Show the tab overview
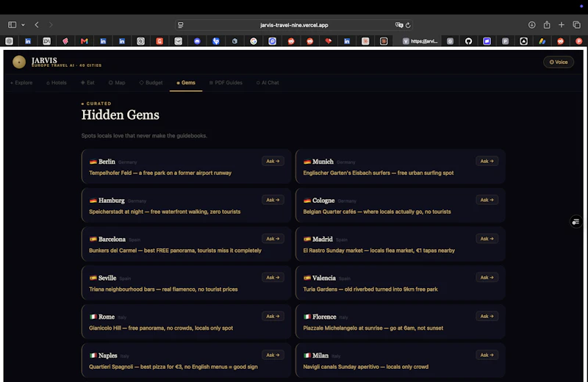 click(577, 25)
